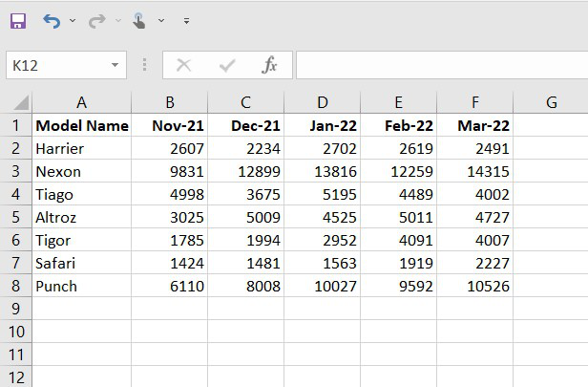Image resolution: width=588 pixels, height=387 pixels.
Task: Click cell with value 5195
Action: pos(323,194)
